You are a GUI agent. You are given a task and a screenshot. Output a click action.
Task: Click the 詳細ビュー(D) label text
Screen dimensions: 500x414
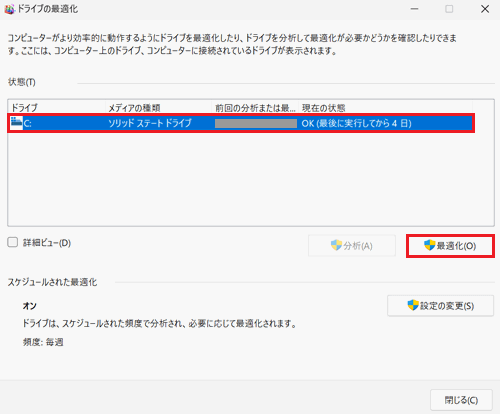click(47, 243)
